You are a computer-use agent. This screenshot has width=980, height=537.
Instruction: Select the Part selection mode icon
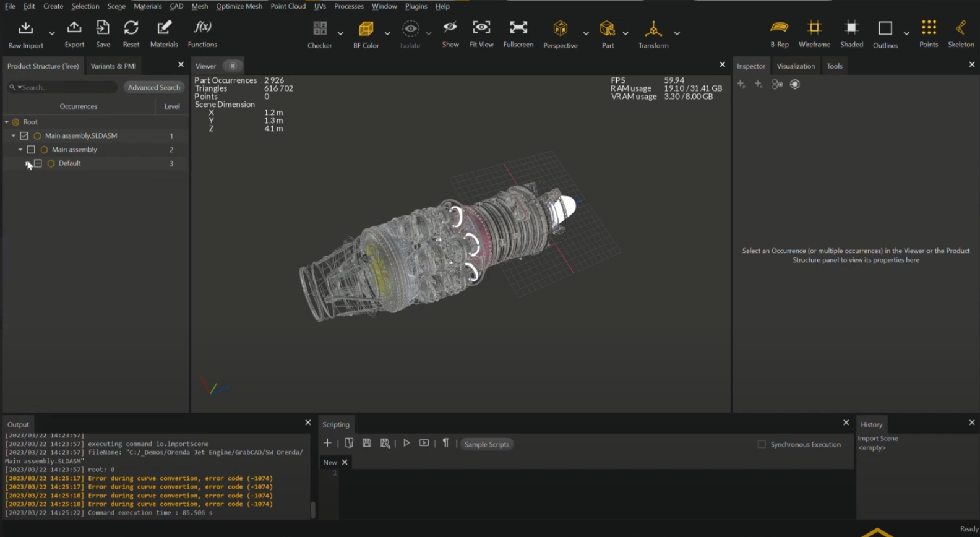point(608,28)
